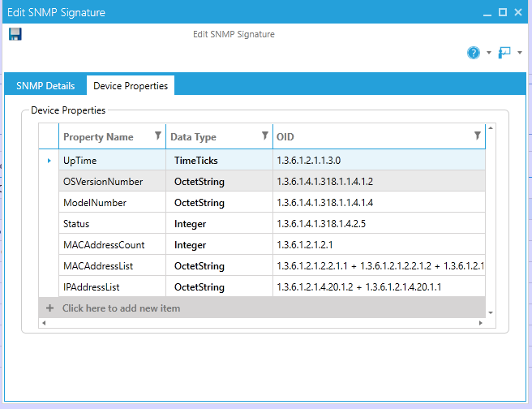Select the Status property cell
The width and height of the screenshot is (532, 409).
click(112, 223)
